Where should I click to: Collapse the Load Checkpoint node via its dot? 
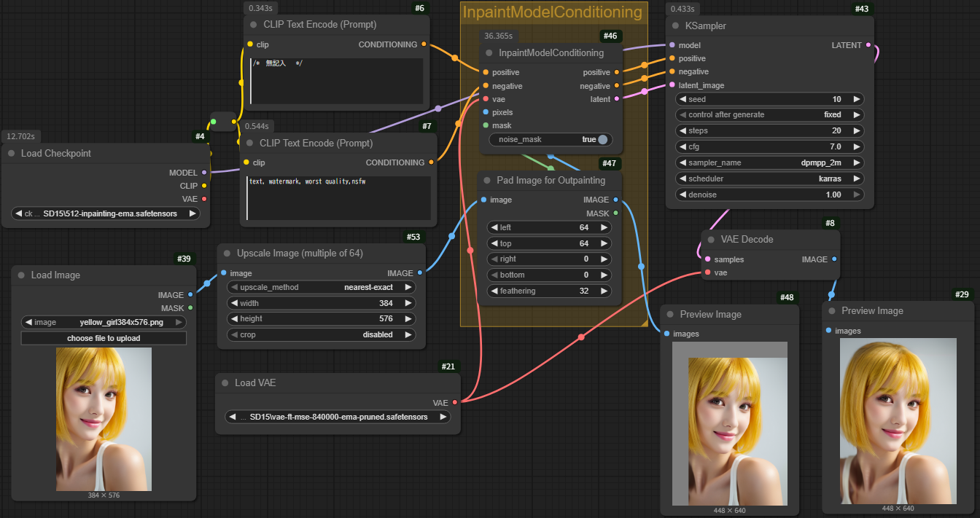point(11,154)
